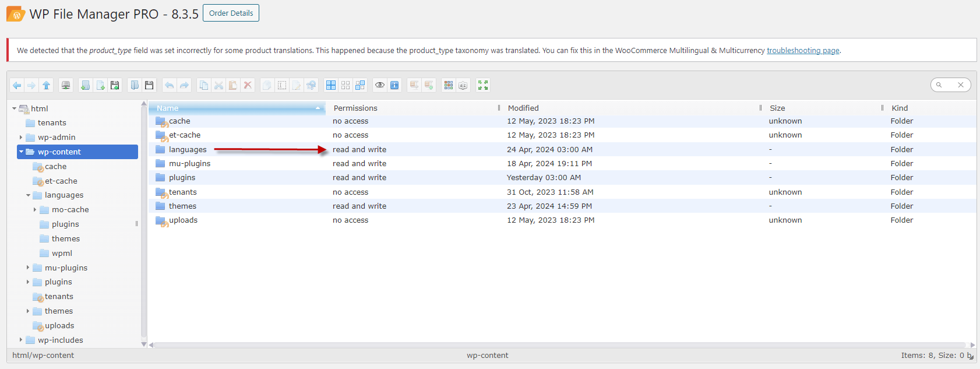Collapse the html root tree node
This screenshot has width=980, height=369.
(14, 108)
